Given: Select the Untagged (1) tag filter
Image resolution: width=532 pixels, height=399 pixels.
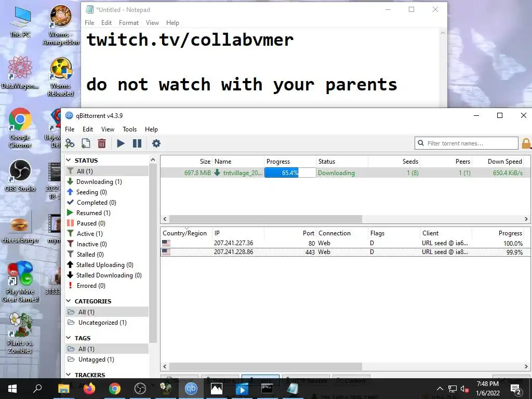Looking at the screenshot, I should pyautogui.click(x=107, y=360).
